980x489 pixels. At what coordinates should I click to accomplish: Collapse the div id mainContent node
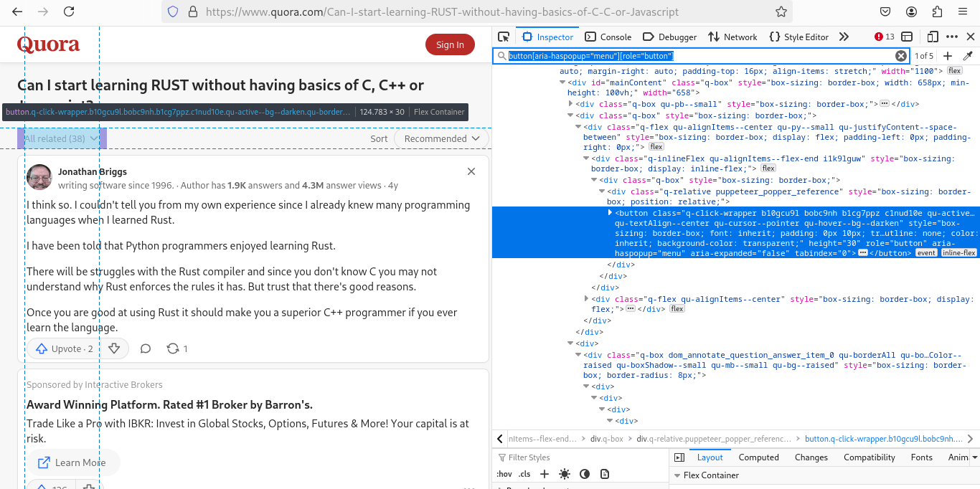point(562,82)
